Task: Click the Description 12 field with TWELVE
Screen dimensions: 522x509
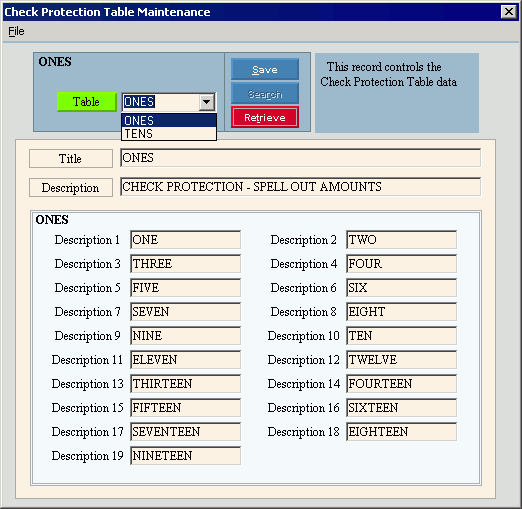Action: point(401,360)
